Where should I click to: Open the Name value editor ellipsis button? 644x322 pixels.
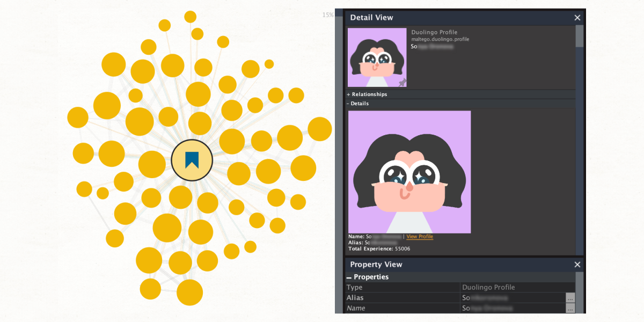(570, 308)
